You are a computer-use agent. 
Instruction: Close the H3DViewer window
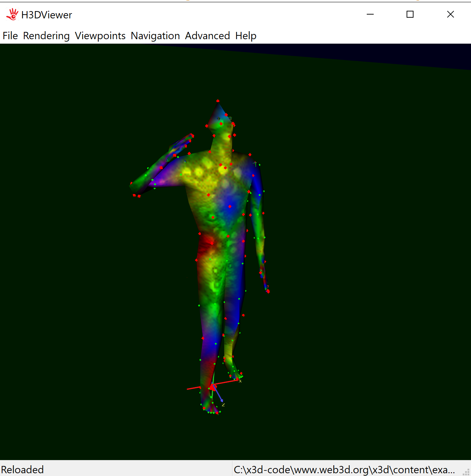coord(450,15)
